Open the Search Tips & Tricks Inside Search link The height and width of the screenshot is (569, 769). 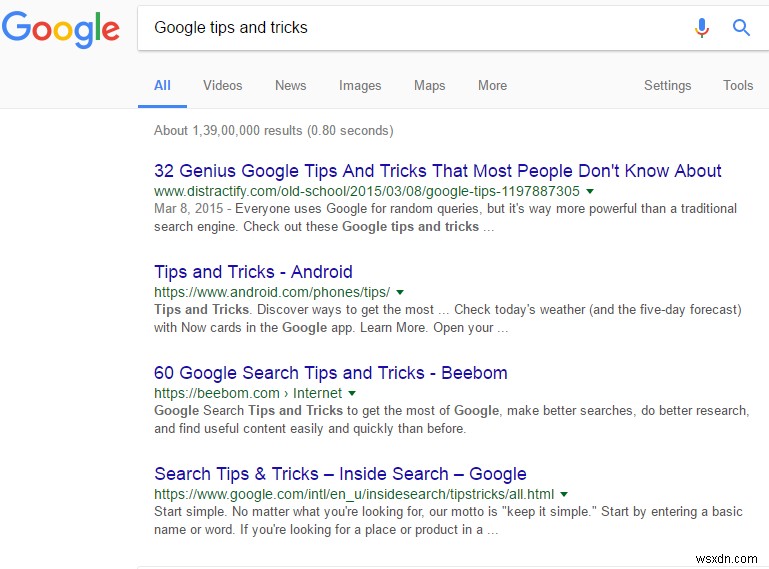(340, 474)
